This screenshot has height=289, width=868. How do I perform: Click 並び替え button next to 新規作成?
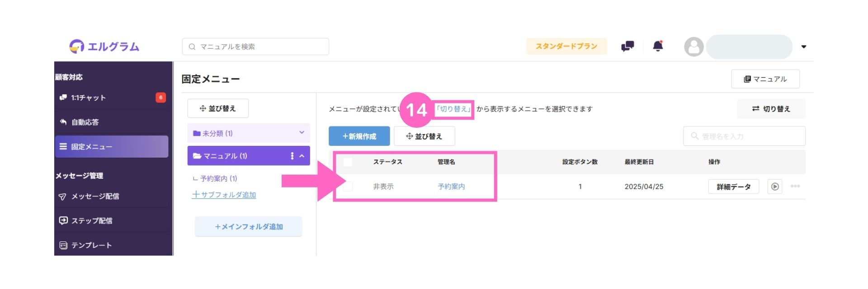click(425, 136)
